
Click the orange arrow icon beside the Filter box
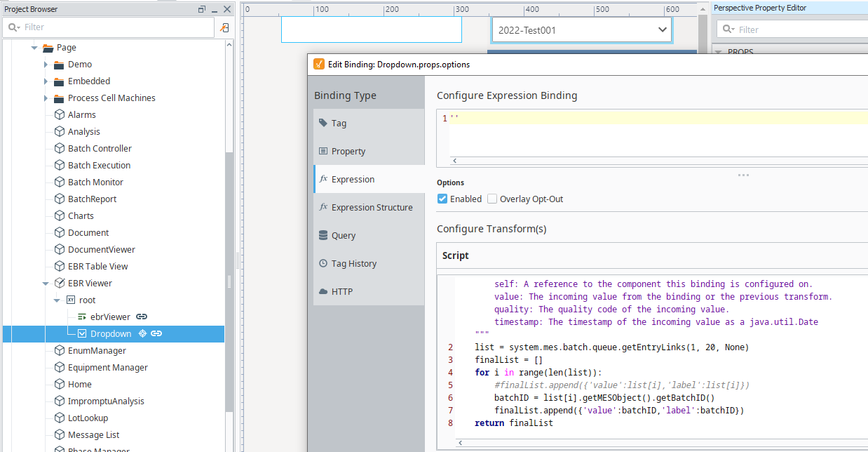click(x=224, y=27)
